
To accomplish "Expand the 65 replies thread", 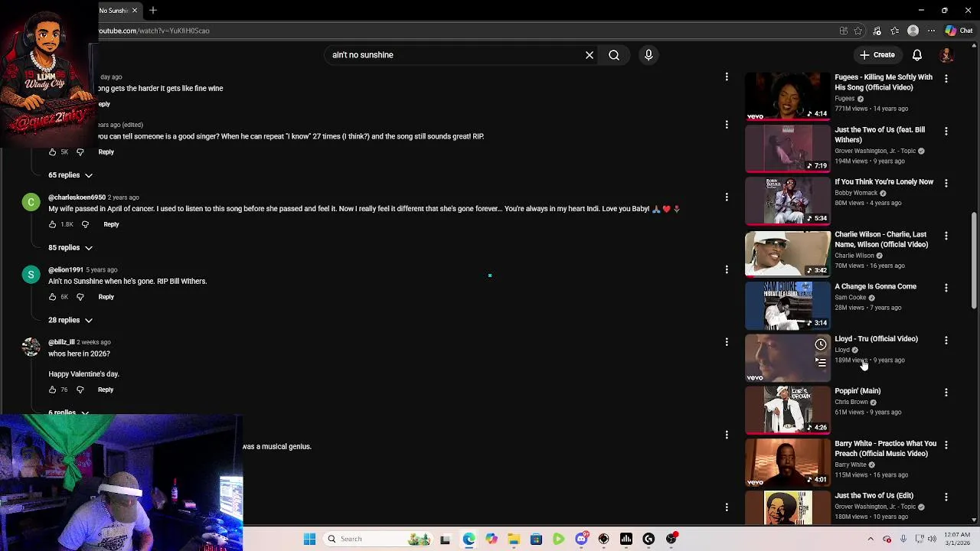I will click(70, 175).
